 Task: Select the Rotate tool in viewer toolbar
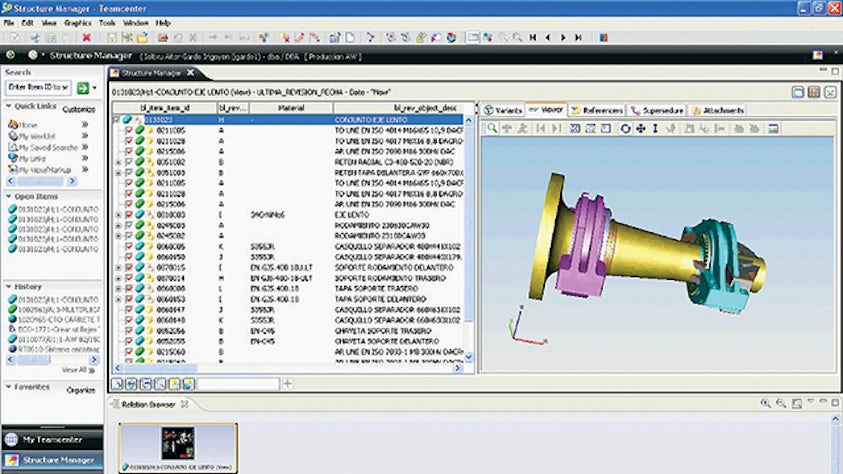(x=625, y=128)
